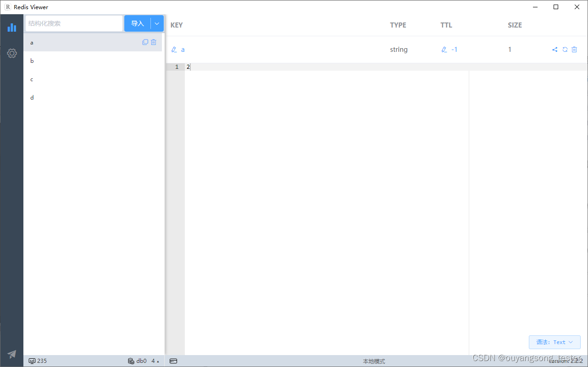Open the syntax Text dropdown
The height and width of the screenshot is (367, 588).
click(x=555, y=342)
